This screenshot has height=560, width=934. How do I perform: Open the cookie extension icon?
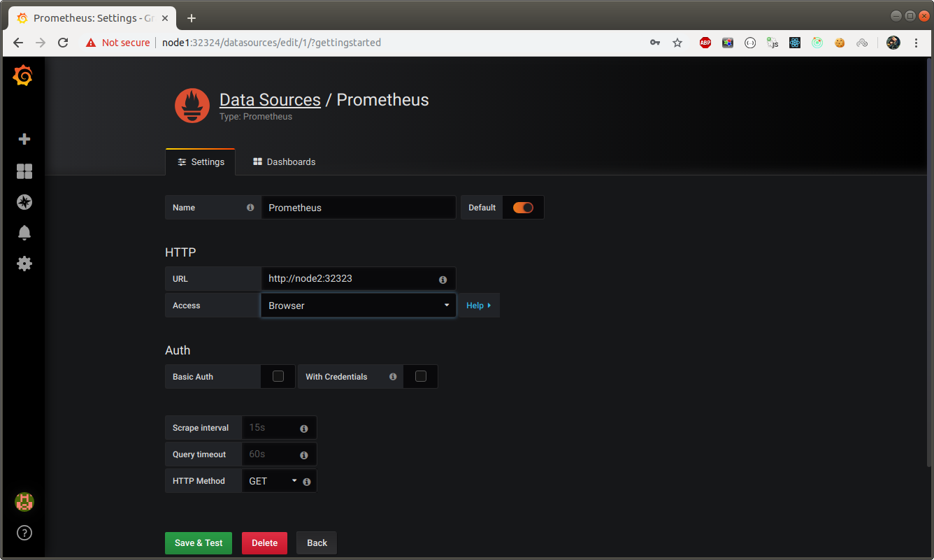point(840,43)
